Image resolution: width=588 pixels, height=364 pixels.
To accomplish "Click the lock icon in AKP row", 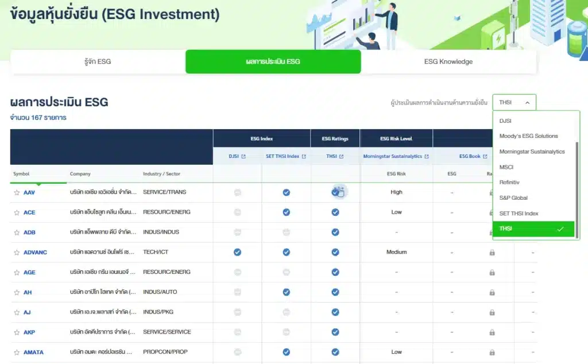I will pos(492,332).
